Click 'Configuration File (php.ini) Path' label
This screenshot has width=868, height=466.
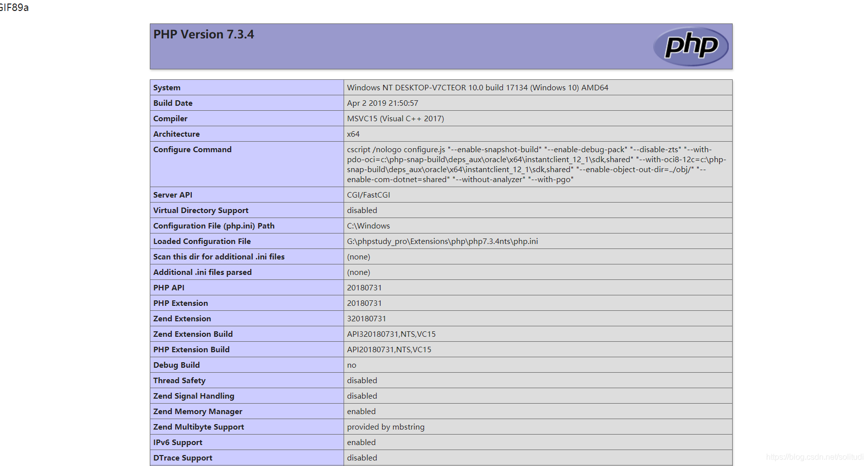coord(214,226)
